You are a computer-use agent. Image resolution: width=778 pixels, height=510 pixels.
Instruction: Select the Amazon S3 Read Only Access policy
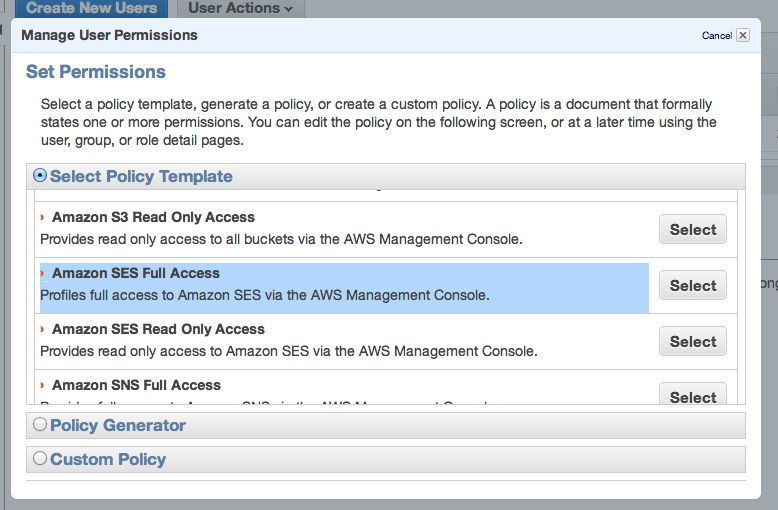tap(693, 229)
